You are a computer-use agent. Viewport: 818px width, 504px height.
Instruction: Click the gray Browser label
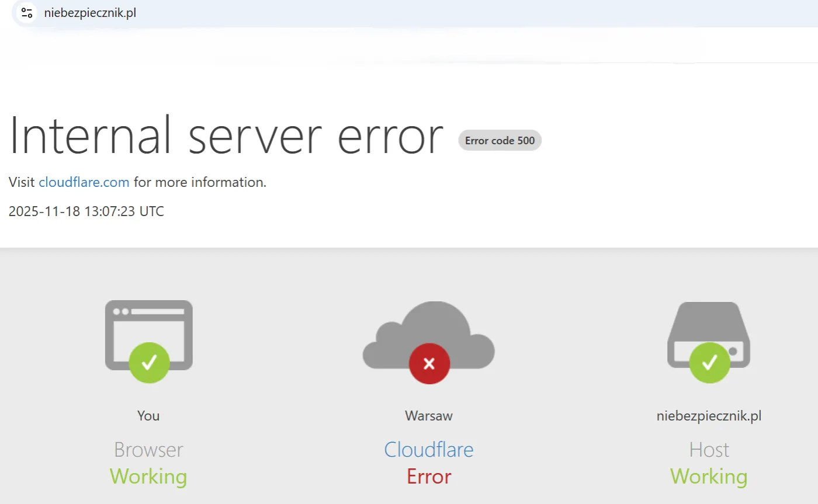[148, 450]
